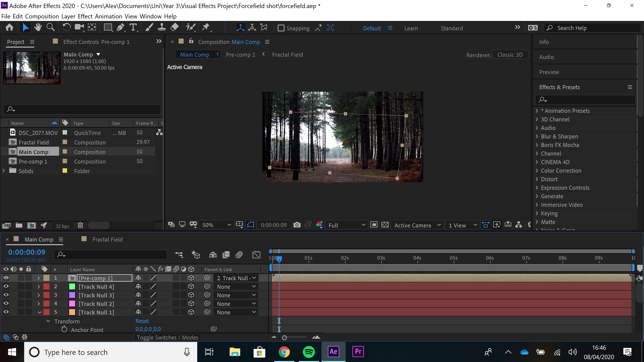Click Reset on the Transform property
The image size is (644, 362).
[142, 321]
